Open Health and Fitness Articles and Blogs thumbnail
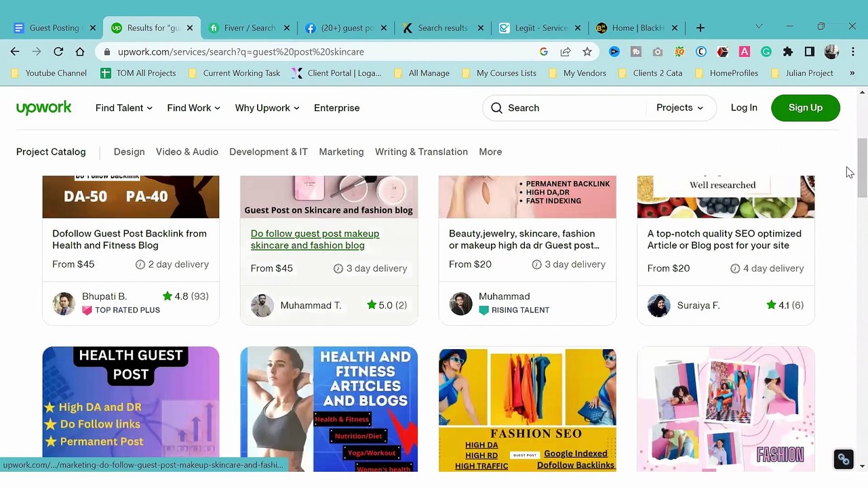Screen dimensions: 868x488 (329, 409)
